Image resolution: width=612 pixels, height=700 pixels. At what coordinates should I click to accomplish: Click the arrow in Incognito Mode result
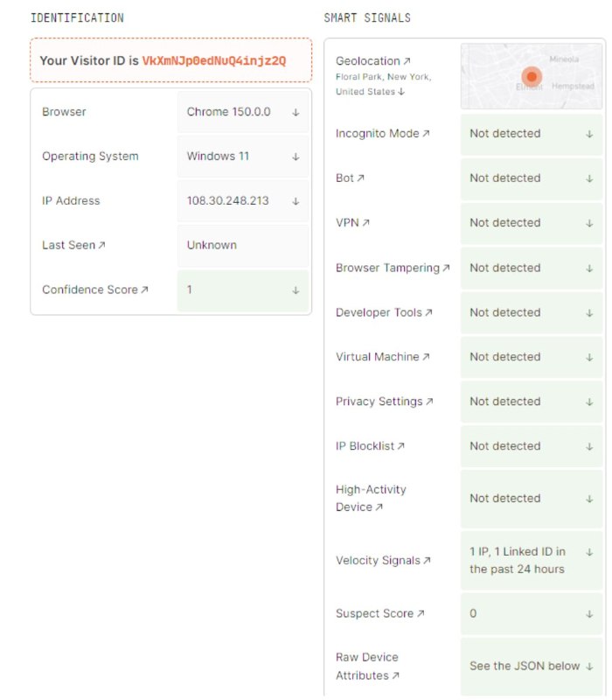click(x=589, y=134)
